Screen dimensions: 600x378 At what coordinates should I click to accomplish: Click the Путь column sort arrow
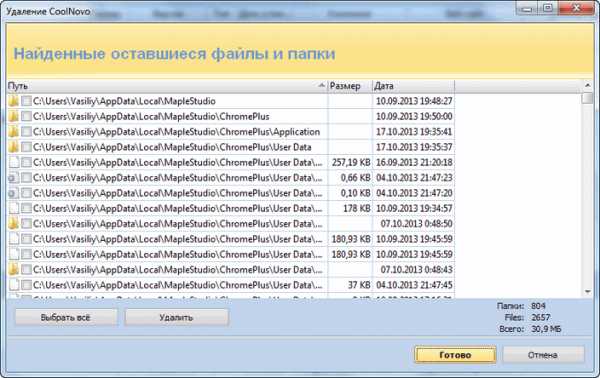click(321, 85)
